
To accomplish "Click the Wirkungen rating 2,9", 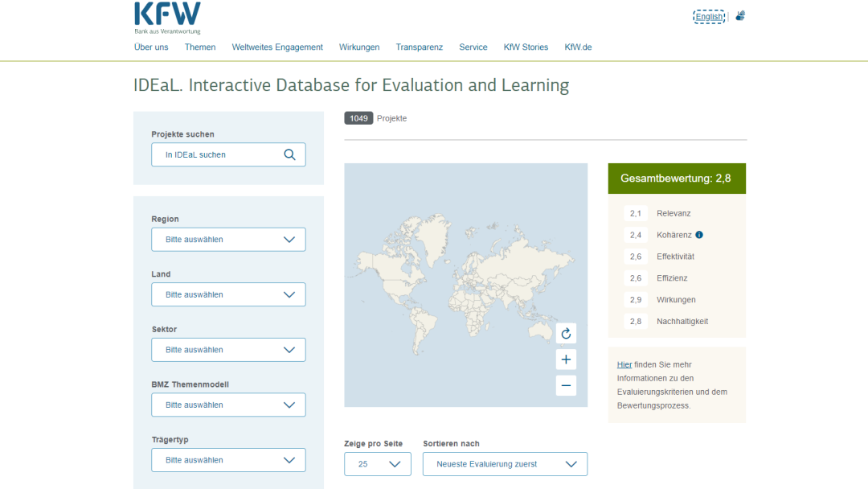I will click(x=636, y=300).
